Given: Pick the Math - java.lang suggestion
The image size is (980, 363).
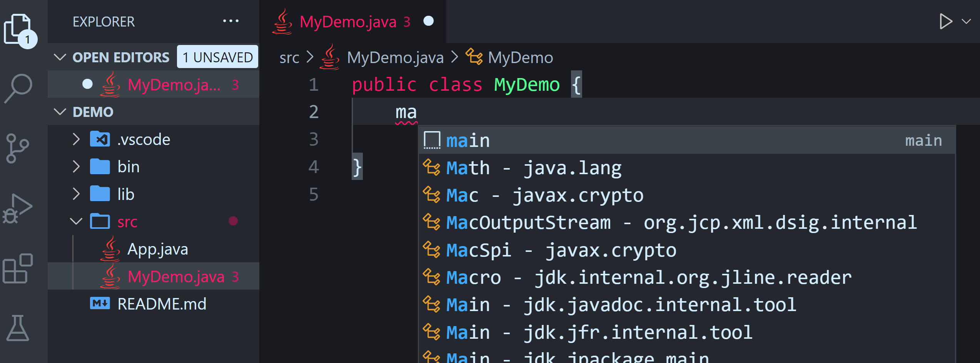Looking at the screenshot, I should point(687,168).
